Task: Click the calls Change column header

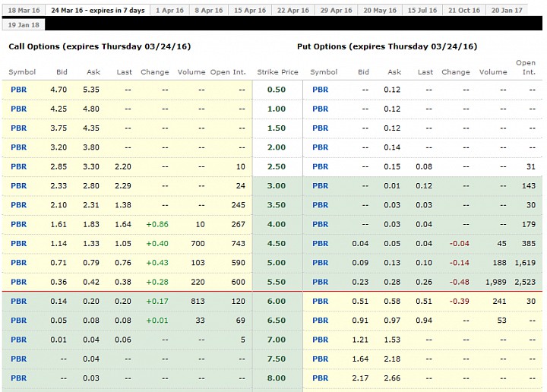Action: [155, 72]
